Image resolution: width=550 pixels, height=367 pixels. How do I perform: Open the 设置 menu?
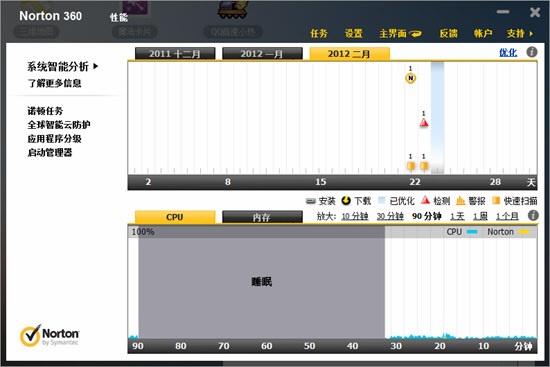tap(353, 33)
